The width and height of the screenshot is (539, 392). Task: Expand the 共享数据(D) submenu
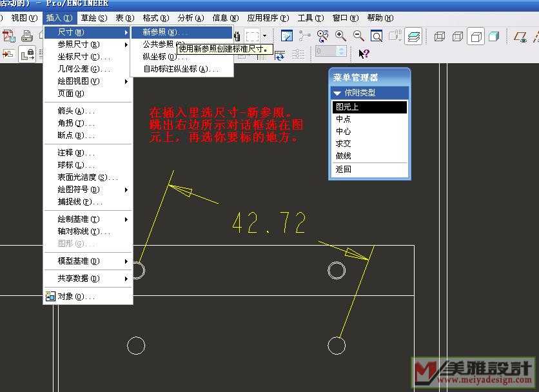click(87, 278)
